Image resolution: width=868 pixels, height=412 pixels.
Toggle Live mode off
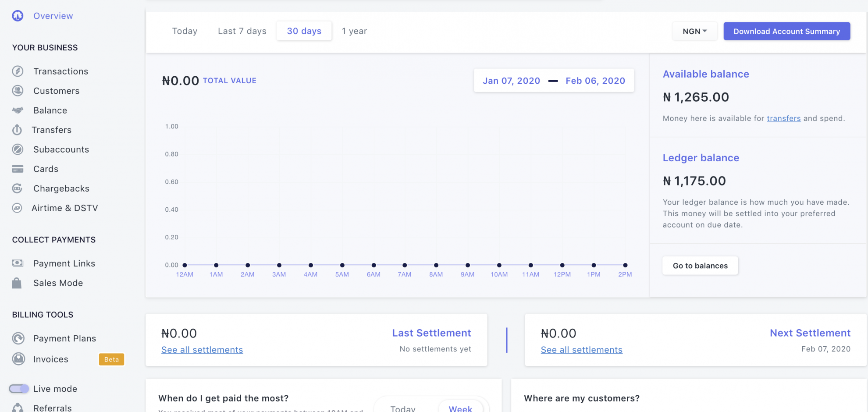coord(19,388)
